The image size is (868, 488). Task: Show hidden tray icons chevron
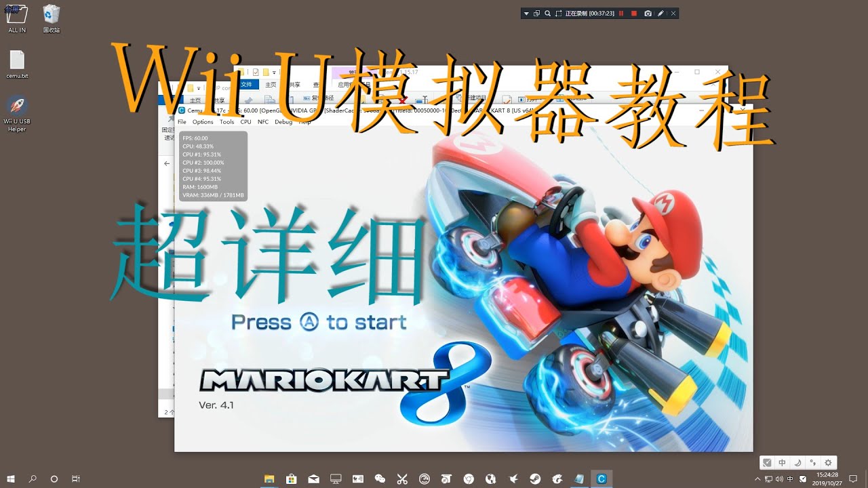(757, 479)
